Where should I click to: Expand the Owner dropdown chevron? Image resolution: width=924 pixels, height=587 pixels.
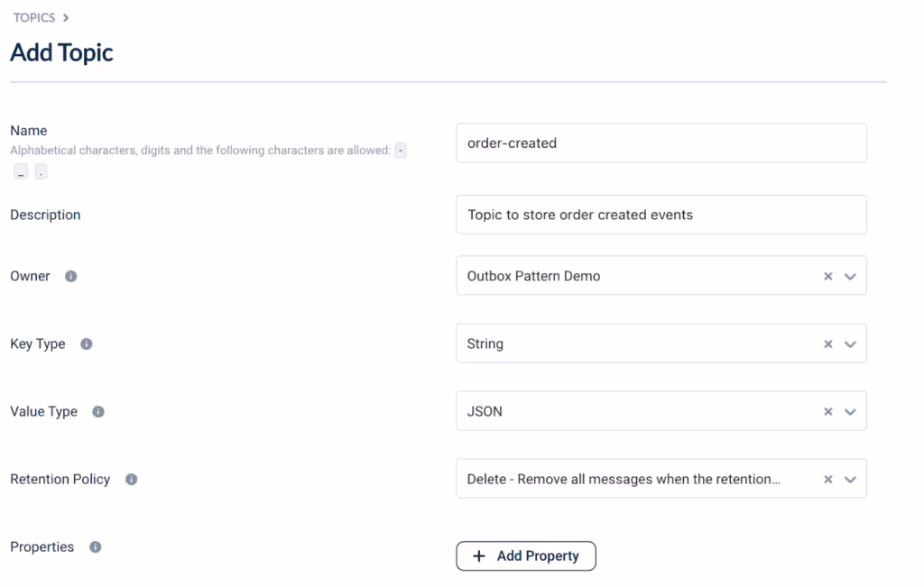pyautogui.click(x=850, y=276)
